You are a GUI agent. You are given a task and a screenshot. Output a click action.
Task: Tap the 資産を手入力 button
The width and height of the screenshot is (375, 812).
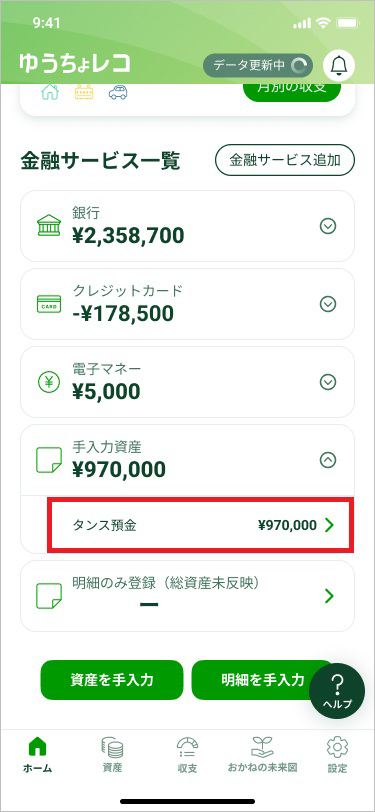click(x=112, y=680)
